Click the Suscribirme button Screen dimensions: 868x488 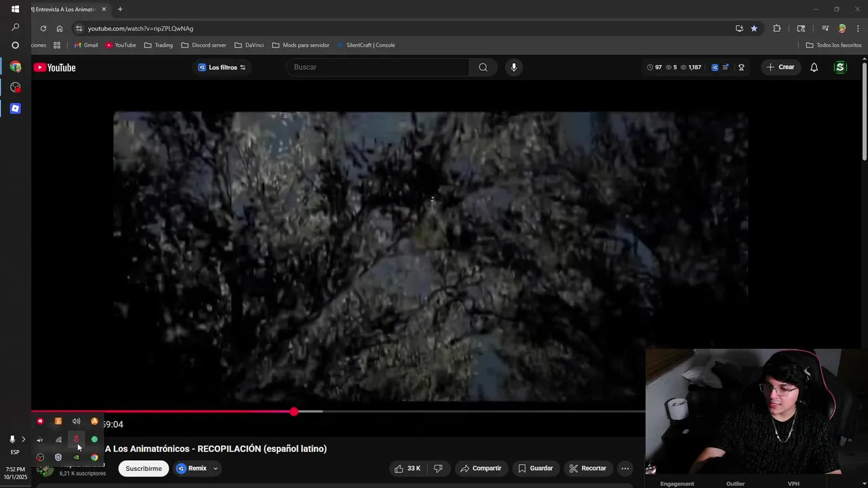pos(144,468)
